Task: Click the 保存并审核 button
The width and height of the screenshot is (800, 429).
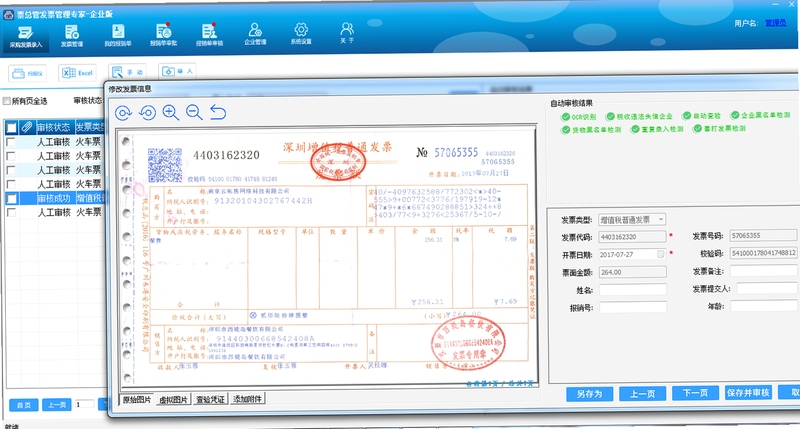Action: [x=748, y=392]
